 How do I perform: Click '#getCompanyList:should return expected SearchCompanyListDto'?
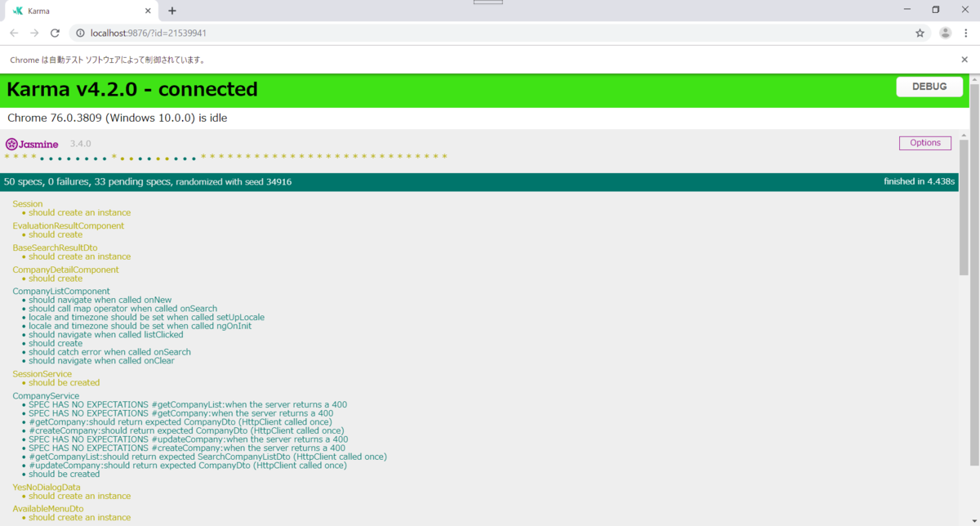(x=208, y=457)
